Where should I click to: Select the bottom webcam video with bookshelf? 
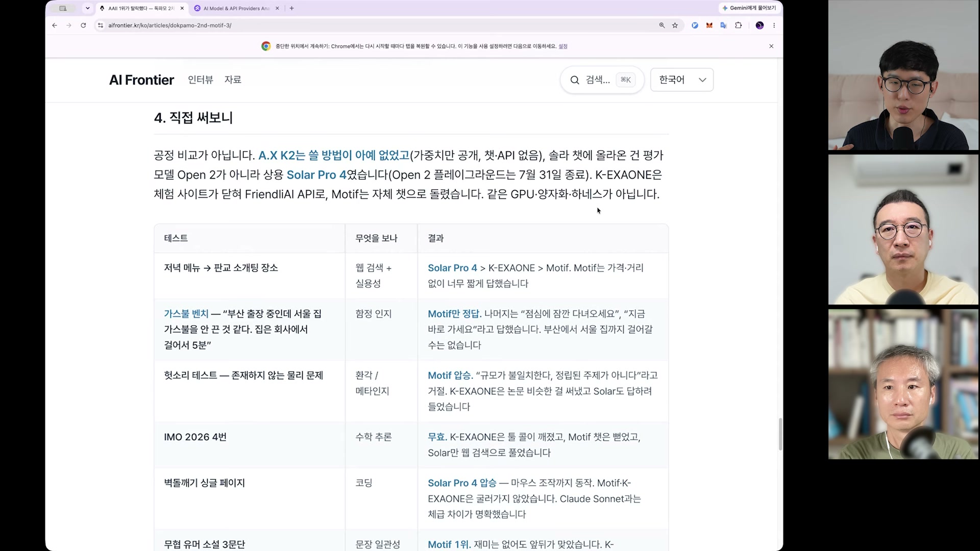pos(903,384)
